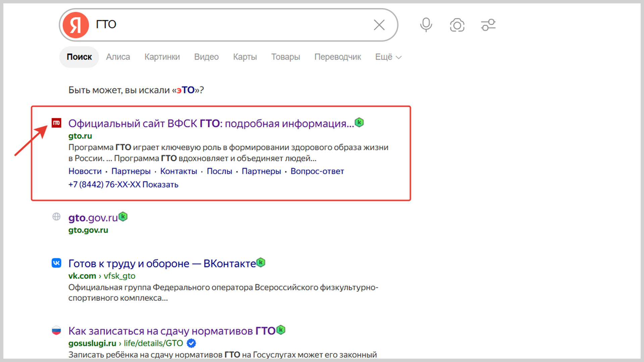
Task: Open search settings sliders icon
Action: [488, 25]
